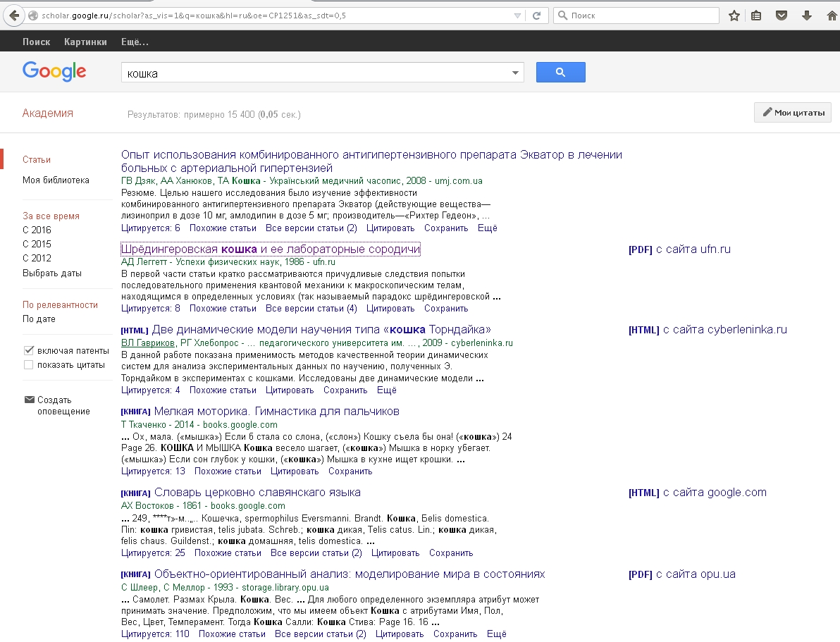This screenshot has width=840, height=642.
Task: Uncheck the включая патенты checkbox
Action: [29, 350]
